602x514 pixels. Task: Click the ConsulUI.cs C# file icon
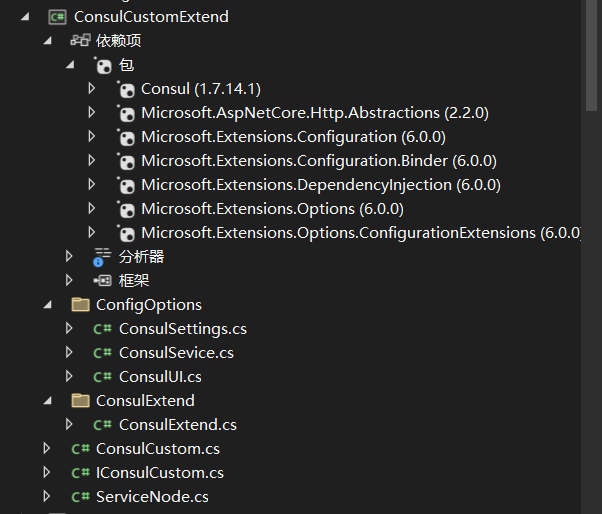[x=103, y=377]
